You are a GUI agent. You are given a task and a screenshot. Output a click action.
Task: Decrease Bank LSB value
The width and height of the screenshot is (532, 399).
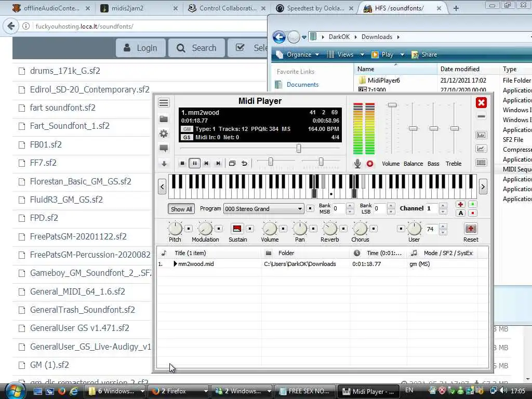coord(391,212)
